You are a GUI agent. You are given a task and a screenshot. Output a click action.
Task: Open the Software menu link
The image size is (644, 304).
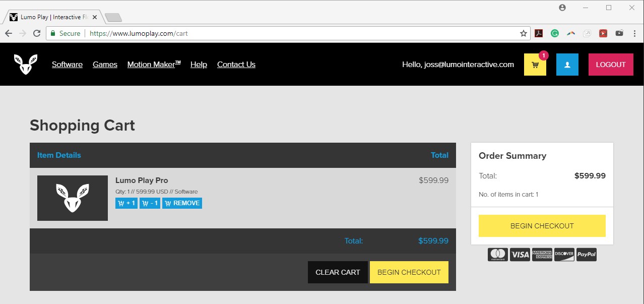coord(67,65)
